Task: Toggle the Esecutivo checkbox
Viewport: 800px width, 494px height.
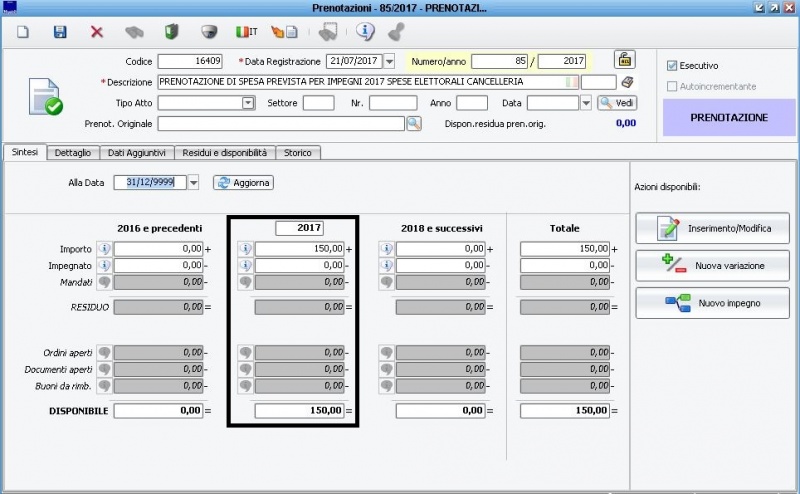Action: tap(672, 65)
